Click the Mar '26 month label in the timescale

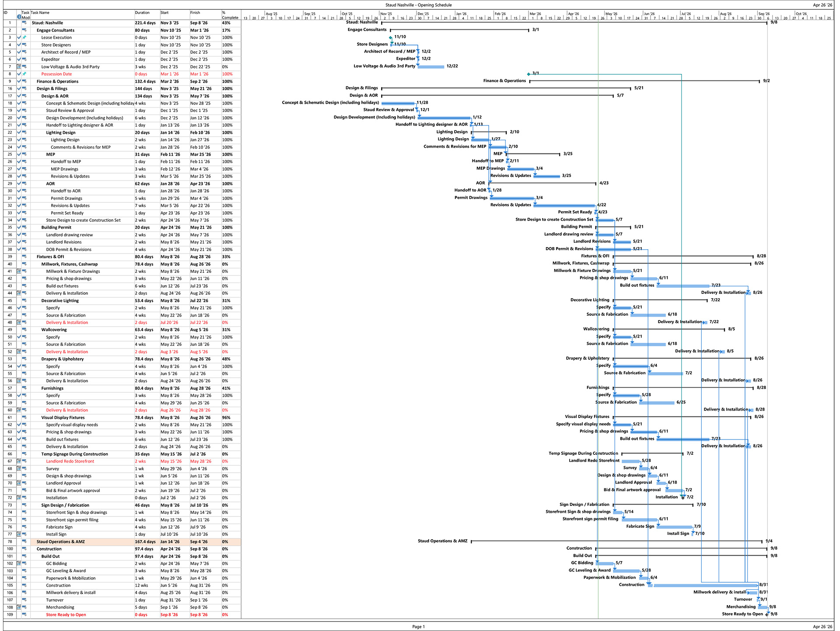[535, 14]
